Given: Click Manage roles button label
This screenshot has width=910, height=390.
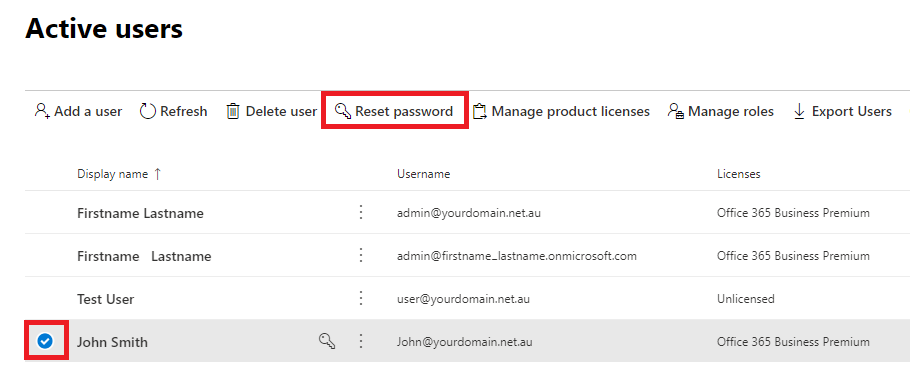Looking at the screenshot, I should [x=731, y=111].
